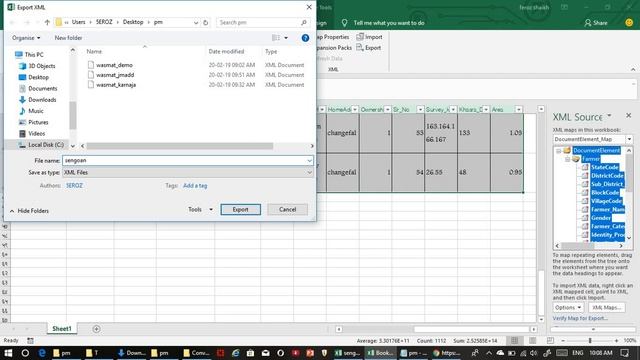
Task: Open Pictures in navigation pane
Action: (33, 122)
